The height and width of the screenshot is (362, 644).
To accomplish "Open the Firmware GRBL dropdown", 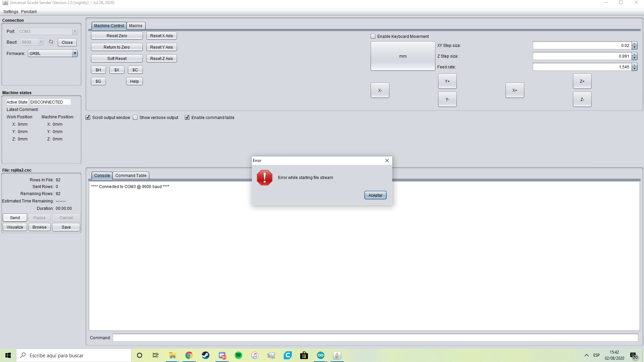I will [75, 53].
